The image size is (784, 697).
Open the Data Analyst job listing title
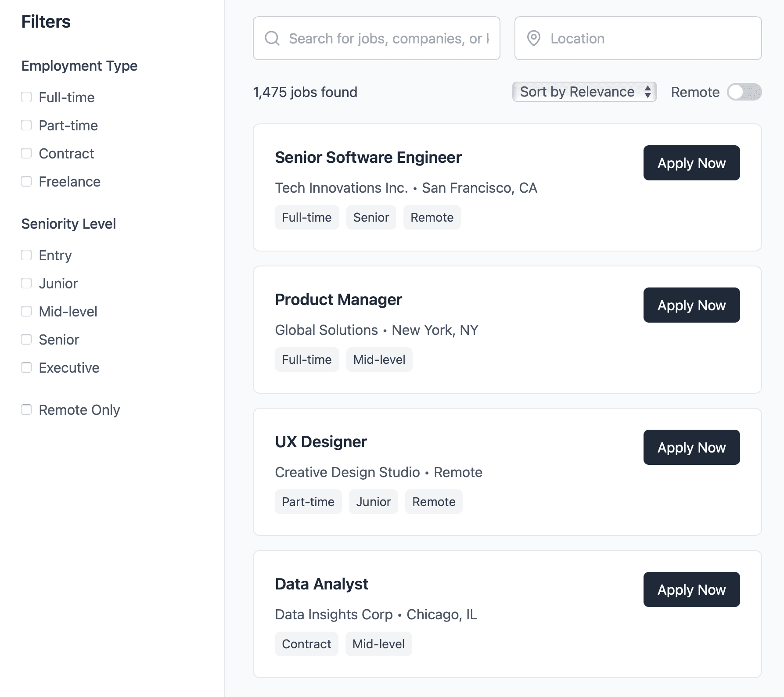coord(321,584)
